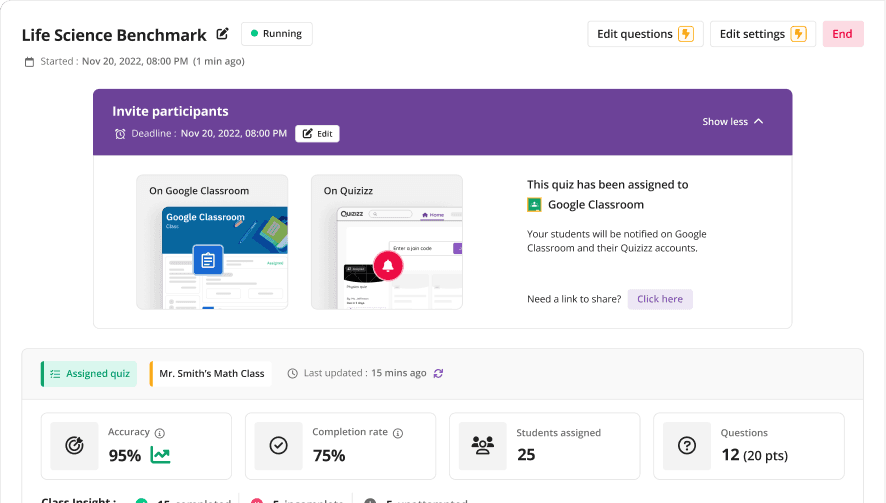Click the green trend chart icon beside 95%
886x503 pixels.
click(160, 454)
